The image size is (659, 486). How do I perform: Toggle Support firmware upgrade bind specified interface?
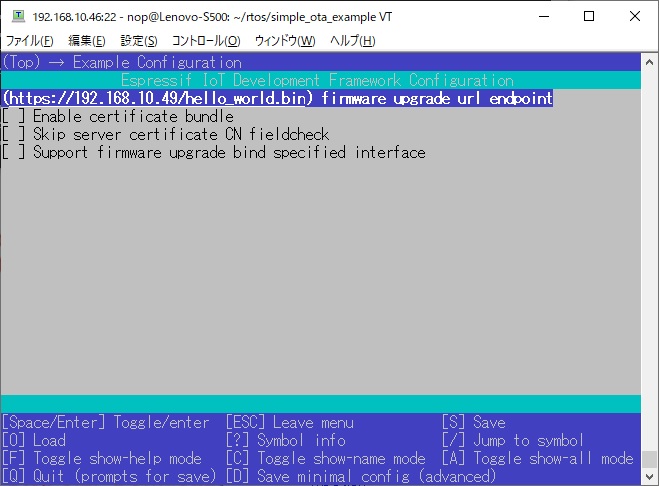pos(214,153)
